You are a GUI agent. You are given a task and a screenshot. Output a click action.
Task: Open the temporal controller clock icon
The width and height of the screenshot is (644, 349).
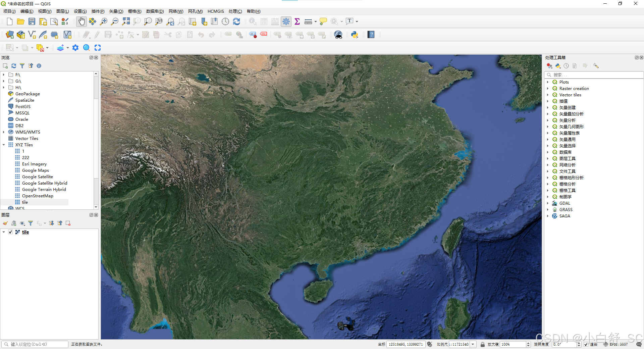225,21
